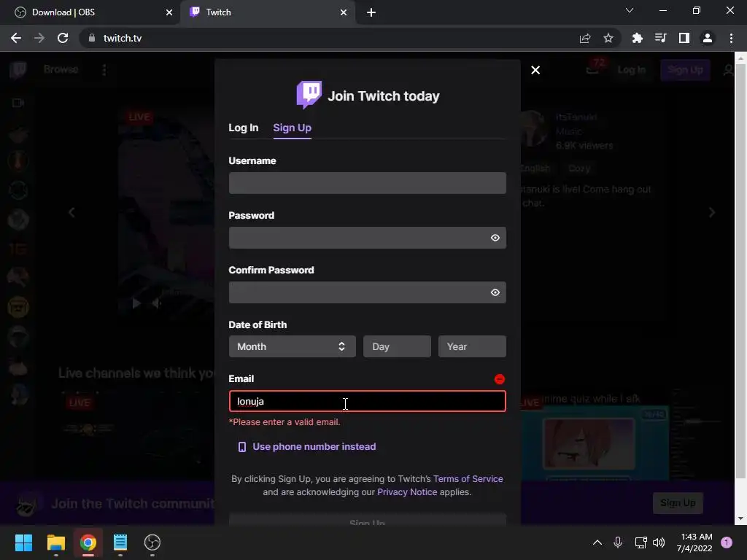The width and height of the screenshot is (747, 560).
Task: Click Browse in the Twitch top navigation
Action: tap(61, 69)
